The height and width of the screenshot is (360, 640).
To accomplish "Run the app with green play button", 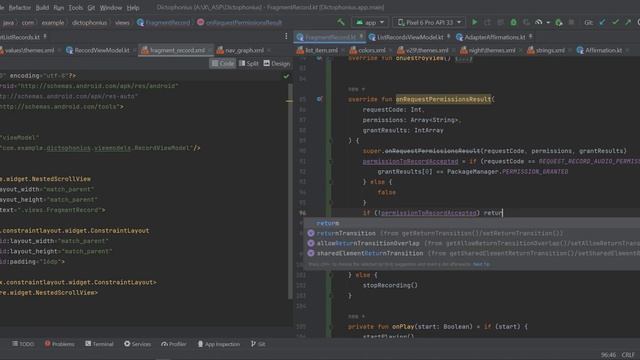I will tap(474, 22).
